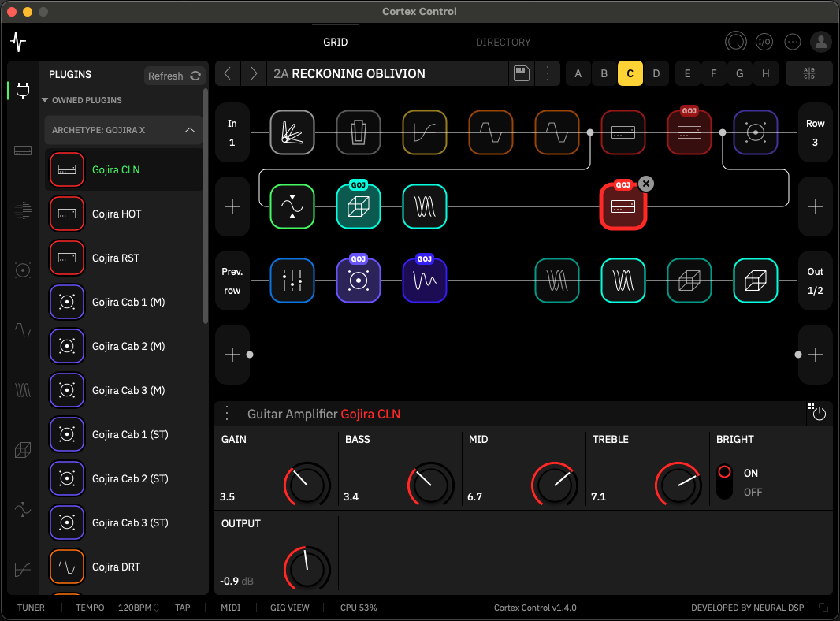Screen dimensions: 840x621
Task: Collapse the Owned Plugins list
Action: tap(45, 101)
